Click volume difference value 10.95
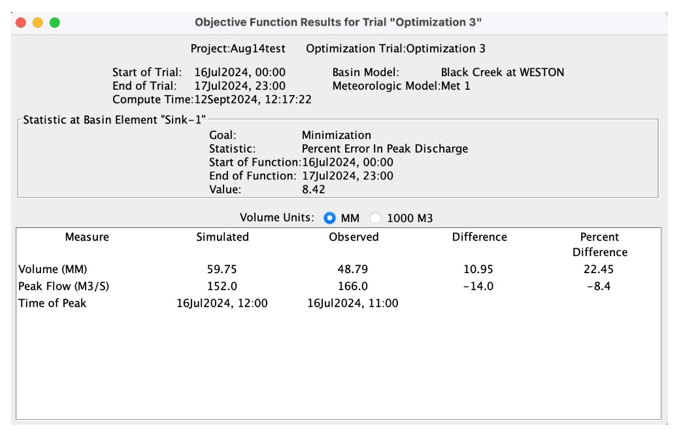The width and height of the screenshot is (675, 430). [478, 269]
